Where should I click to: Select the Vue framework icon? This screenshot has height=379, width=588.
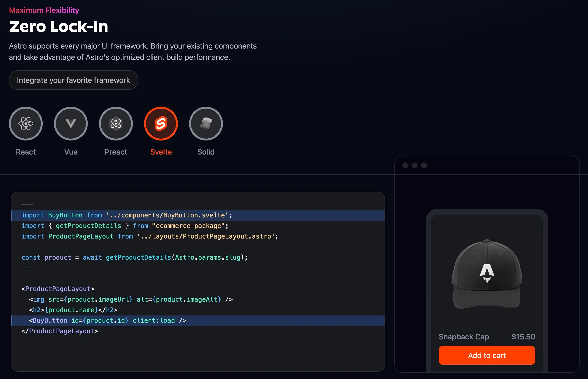pos(71,123)
